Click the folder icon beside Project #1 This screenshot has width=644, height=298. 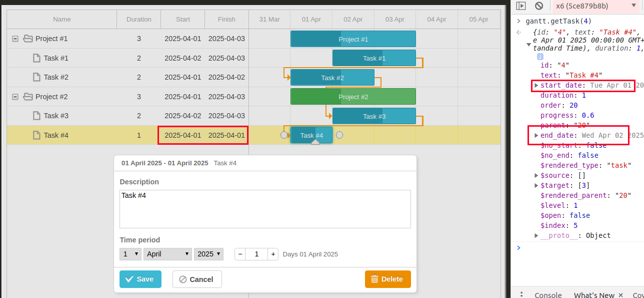(27, 39)
